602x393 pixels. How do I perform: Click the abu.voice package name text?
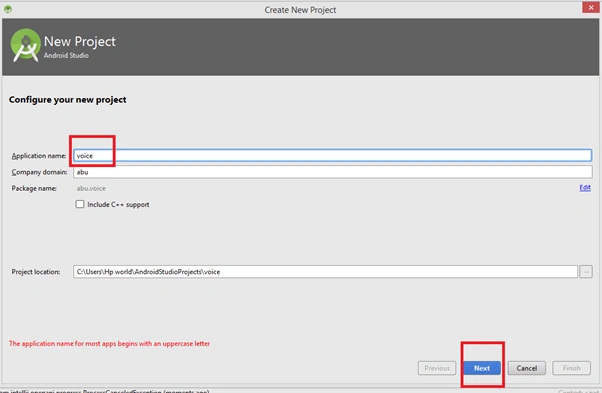[x=91, y=188]
